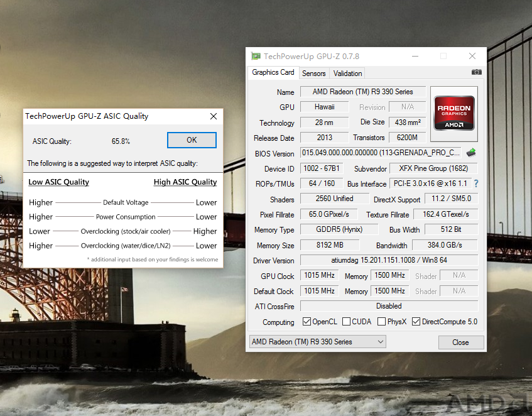Click the Release Date value 2013
Image resolution: width=532 pixels, height=416 pixels.
pyautogui.click(x=324, y=138)
